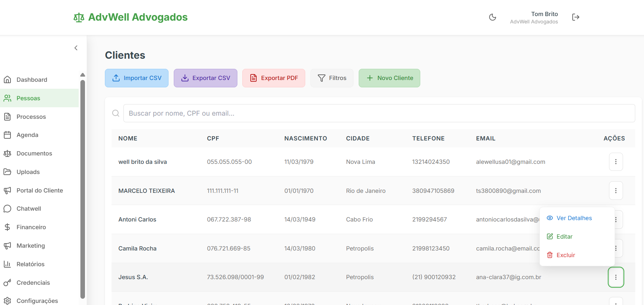Choose Ver Detalhes in the actions menu

coord(577,218)
